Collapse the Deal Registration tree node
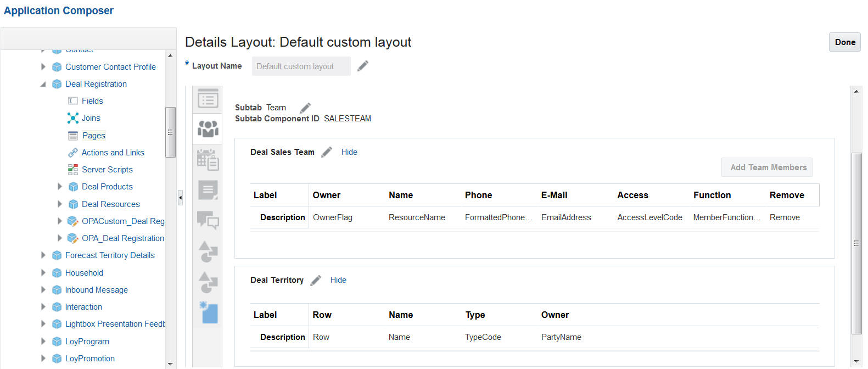Image resolution: width=868 pixels, height=369 pixels. (x=43, y=84)
